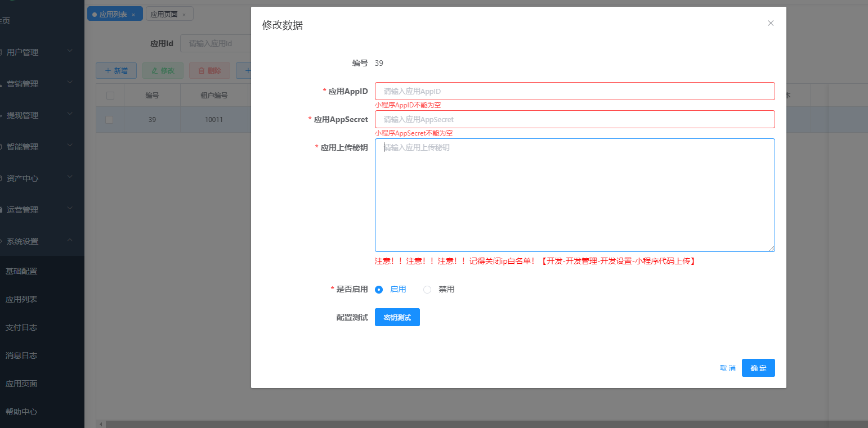Expand the 提现管理 menu chevron

[x=70, y=114]
